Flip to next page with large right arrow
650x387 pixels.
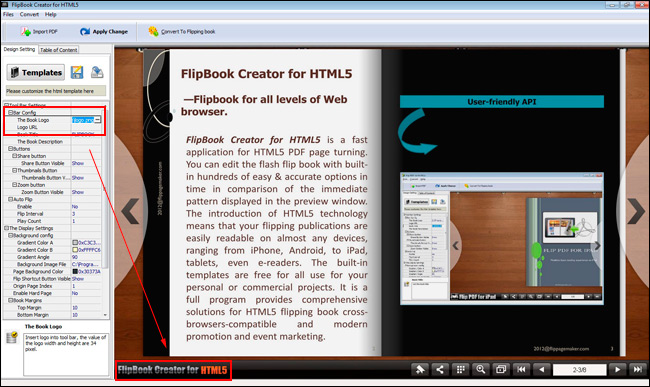[636, 211]
